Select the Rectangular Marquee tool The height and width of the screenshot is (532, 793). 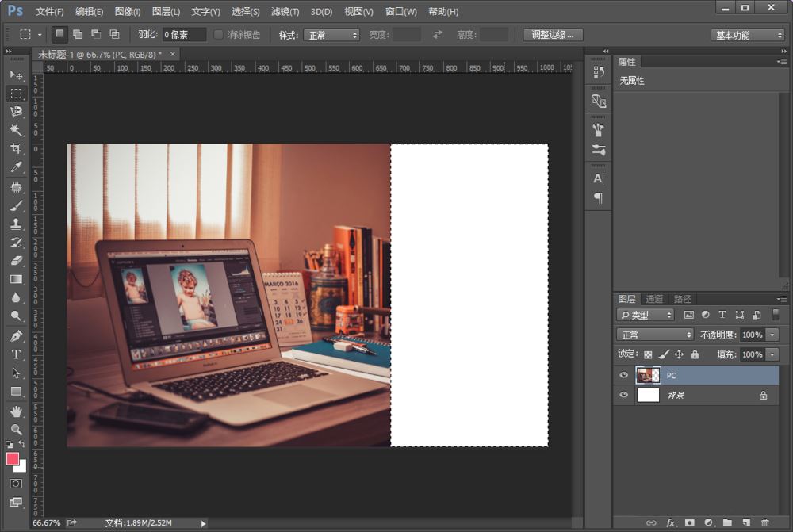(16, 94)
